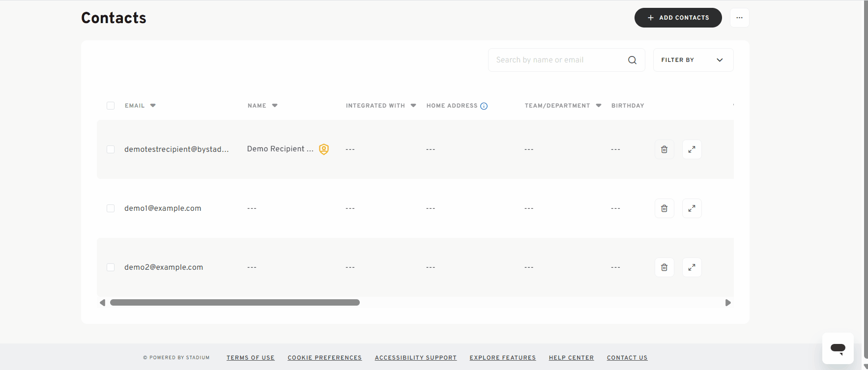Viewport: 868px width, 370px height.
Task: Open Cookie Preferences link
Action: click(324, 358)
